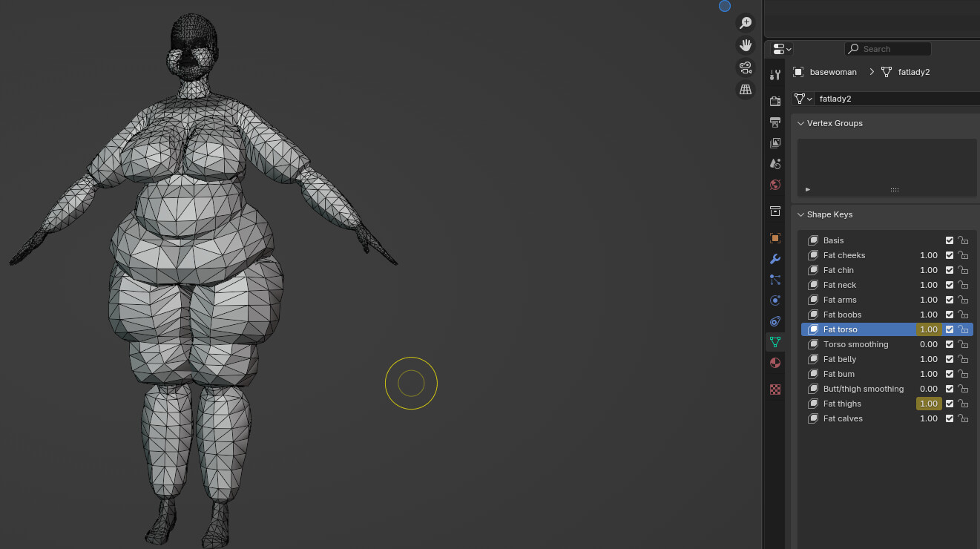Open the World properties globe tab
Image resolution: width=980 pixels, height=549 pixels.
(775, 185)
